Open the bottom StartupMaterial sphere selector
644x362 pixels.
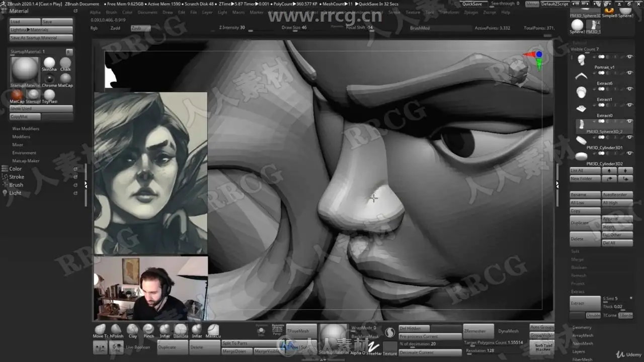(x=334, y=339)
